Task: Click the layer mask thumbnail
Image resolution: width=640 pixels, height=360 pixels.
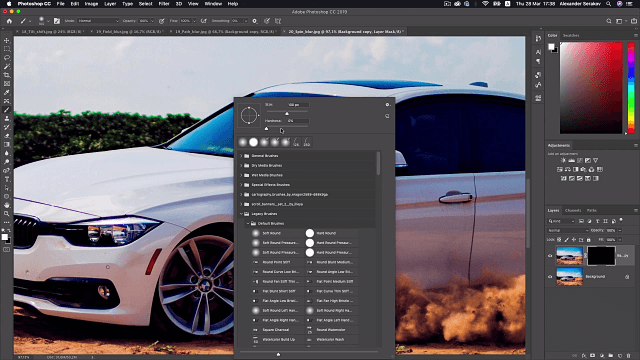Action: click(x=601, y=256)
